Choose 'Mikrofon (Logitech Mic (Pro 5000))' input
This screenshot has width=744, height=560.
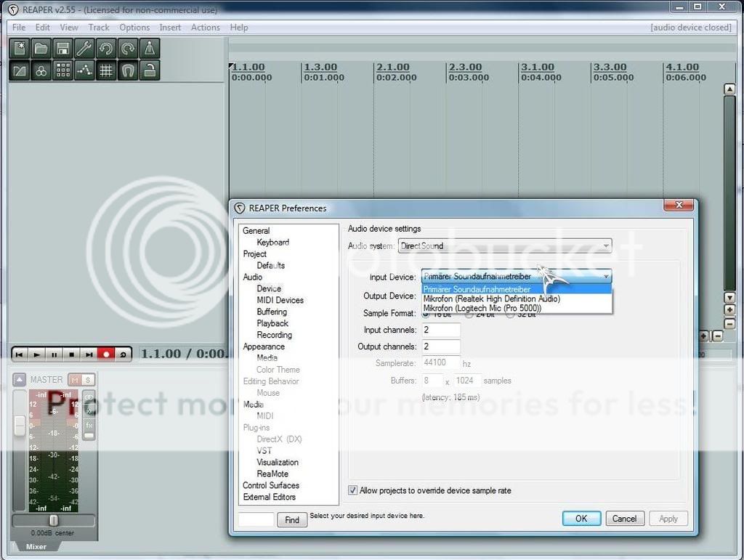517,308
